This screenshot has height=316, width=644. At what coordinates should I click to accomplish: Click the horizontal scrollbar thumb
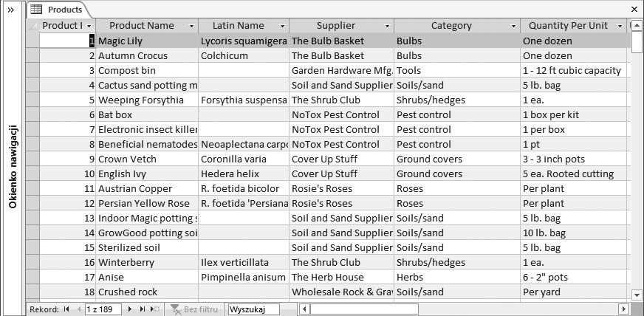tap(364, 309)
